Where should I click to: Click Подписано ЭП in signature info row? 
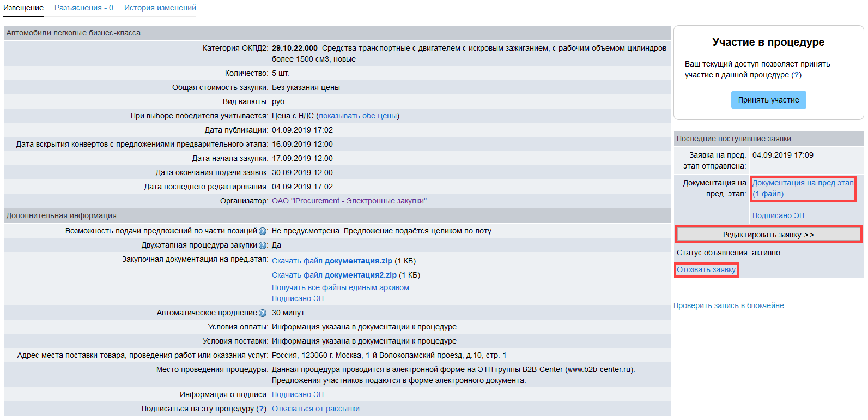(298, 395)
